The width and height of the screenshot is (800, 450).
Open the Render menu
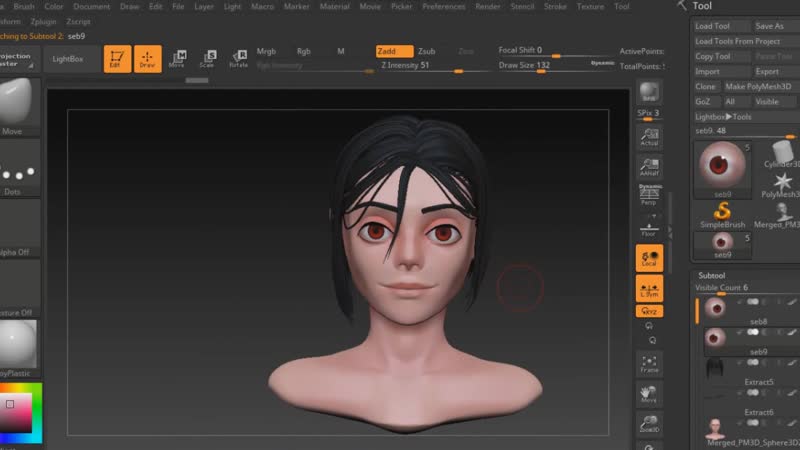click(488, 7)
